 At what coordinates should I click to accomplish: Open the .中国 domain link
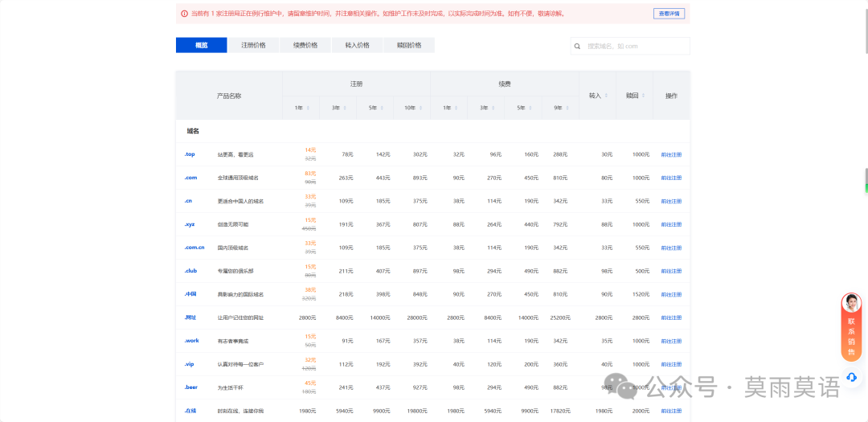click(190, 294)
